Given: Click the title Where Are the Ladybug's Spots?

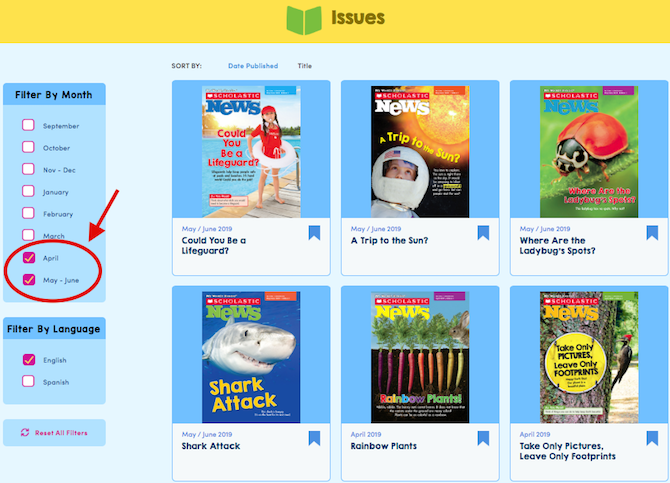Looking at the screenshot, I should (557, 246).
